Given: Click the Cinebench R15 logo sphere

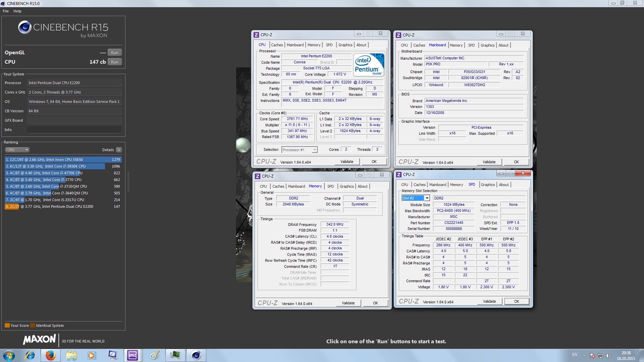Looking at the screenshot, I should click(24, 27).
